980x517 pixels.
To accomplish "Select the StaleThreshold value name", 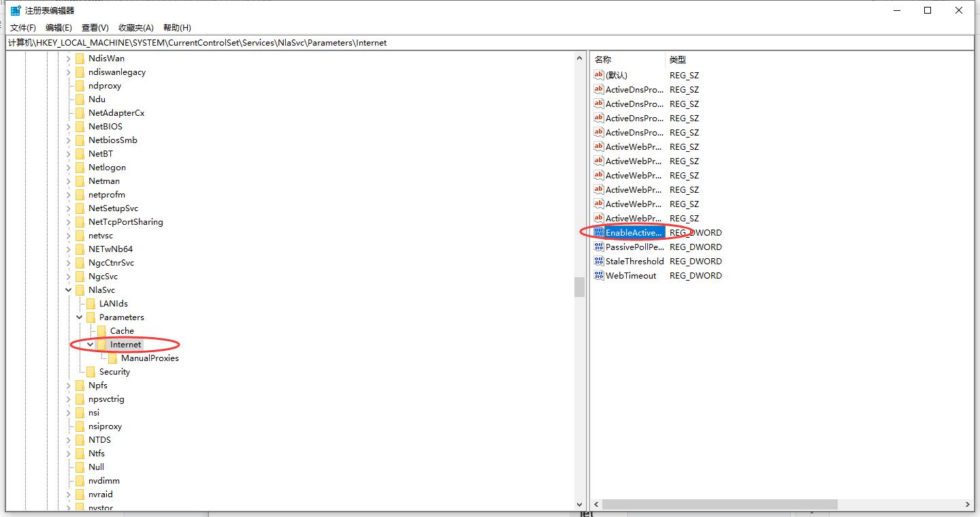I will coord(635,261).
